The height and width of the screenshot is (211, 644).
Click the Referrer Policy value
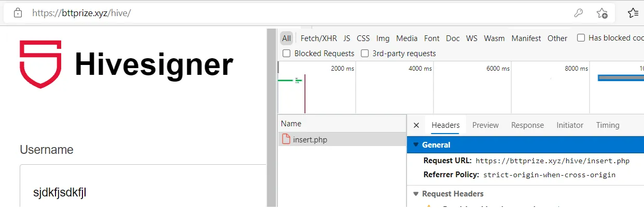(x=549, y=175)
